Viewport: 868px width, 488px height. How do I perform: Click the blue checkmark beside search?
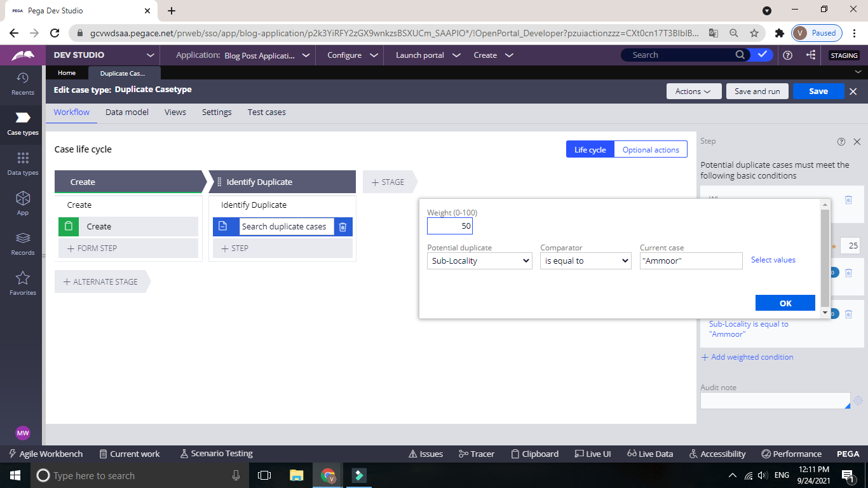763,55
